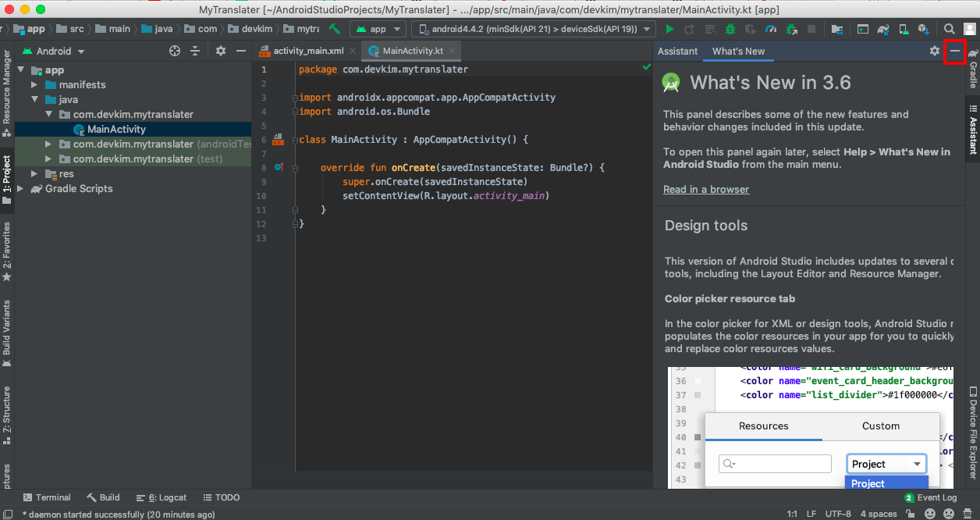
Task: Toggle the Build Variants tool window
Action: tap(7, 333)
